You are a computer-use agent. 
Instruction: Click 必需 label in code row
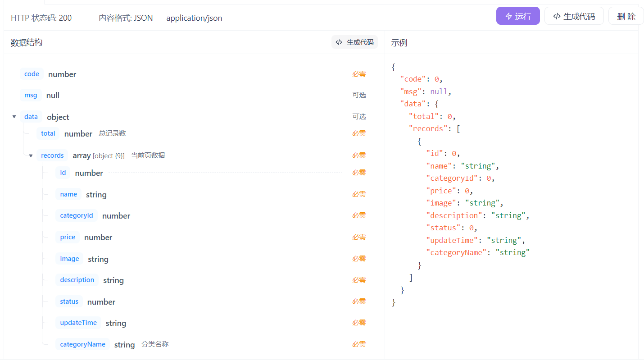[359, 74]
